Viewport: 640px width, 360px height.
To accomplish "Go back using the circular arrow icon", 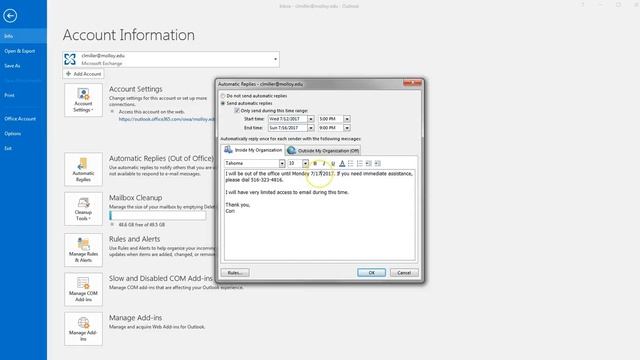I will point(10,16).
